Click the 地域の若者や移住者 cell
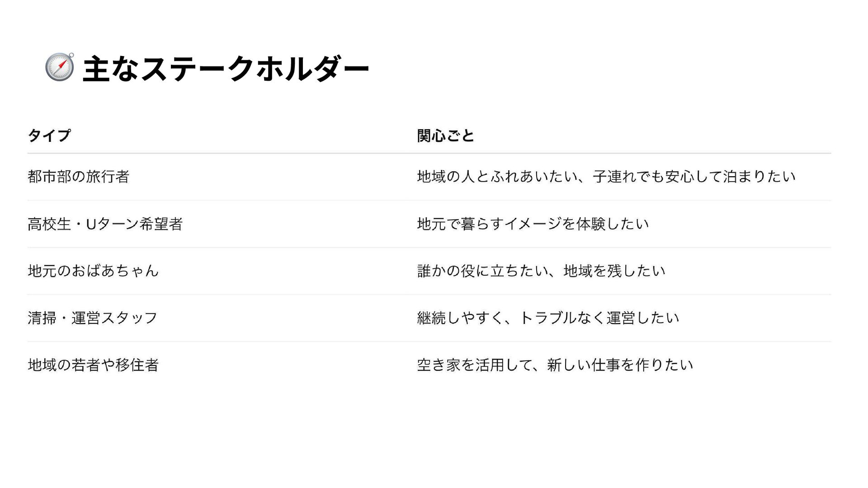 pyautogui.click(x=93, y=365)
